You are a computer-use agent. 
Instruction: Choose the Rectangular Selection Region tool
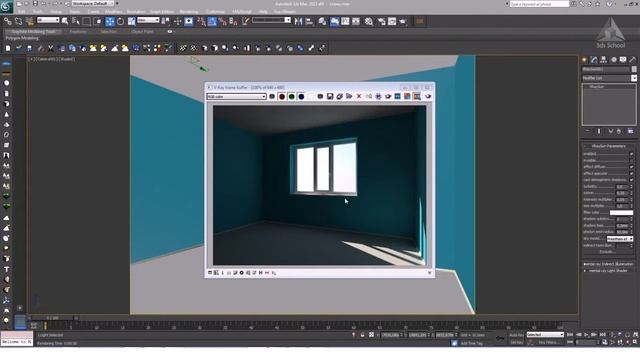point(87,21)
